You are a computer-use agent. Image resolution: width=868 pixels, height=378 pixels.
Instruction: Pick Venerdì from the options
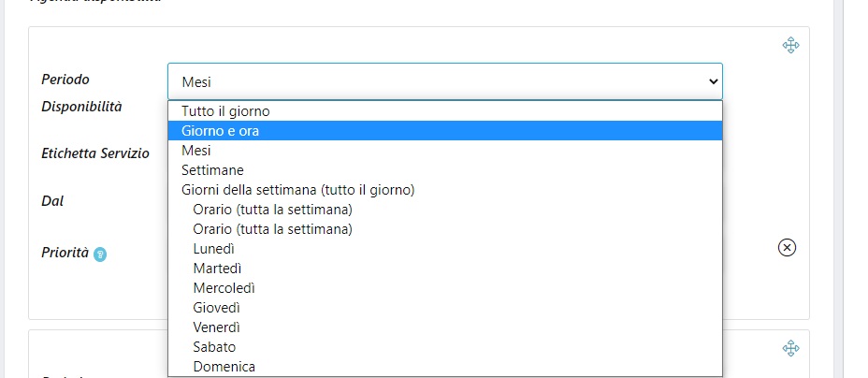[x=216, y=327]
